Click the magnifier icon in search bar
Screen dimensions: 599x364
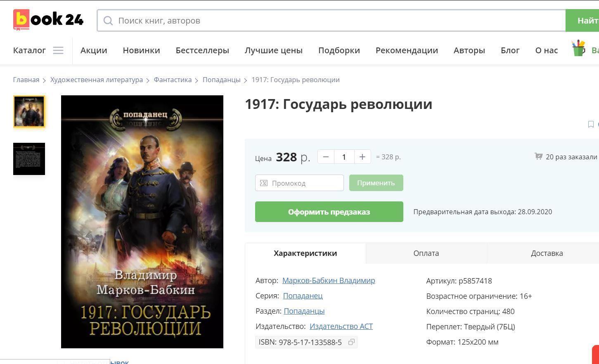[108, 21]
